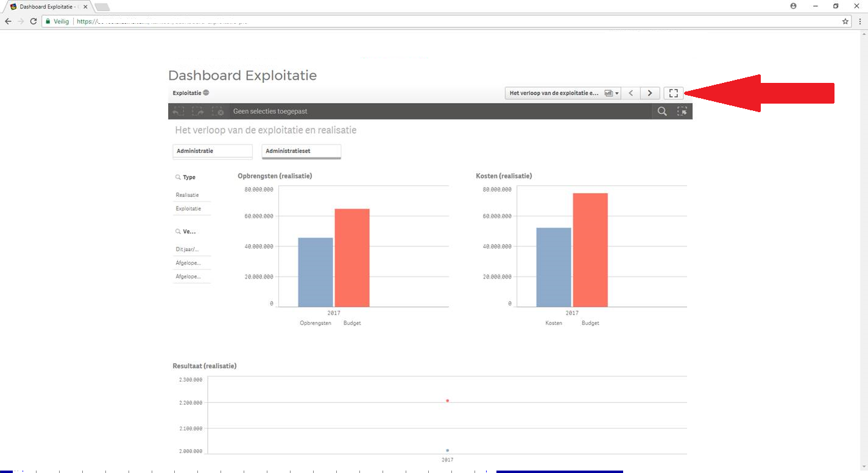Viewport: 868px width, 473px height.
Task: Click the globe icon next to Exploitatie
Action: (206, 93)
